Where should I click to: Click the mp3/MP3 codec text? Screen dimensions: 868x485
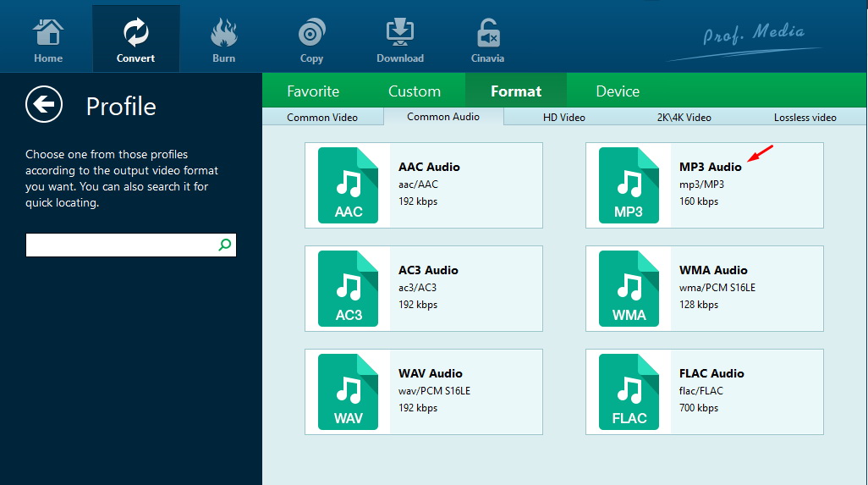pos(702,185)
